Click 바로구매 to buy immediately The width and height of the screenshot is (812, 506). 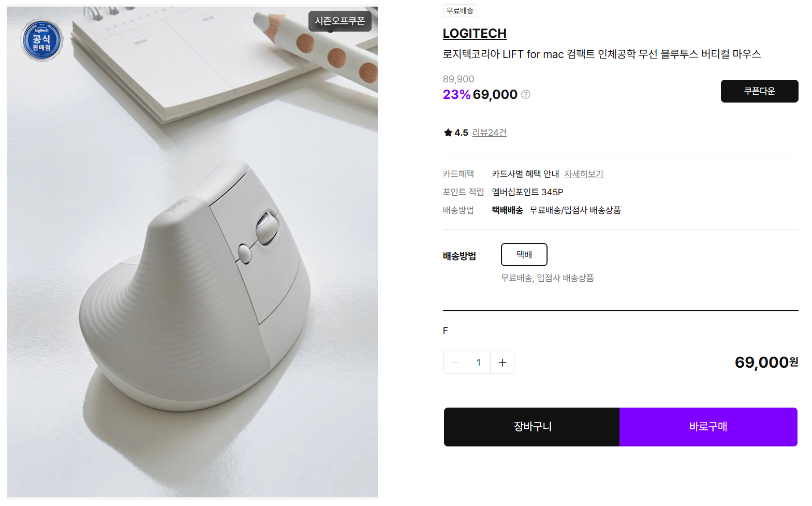tap(708, 427)
